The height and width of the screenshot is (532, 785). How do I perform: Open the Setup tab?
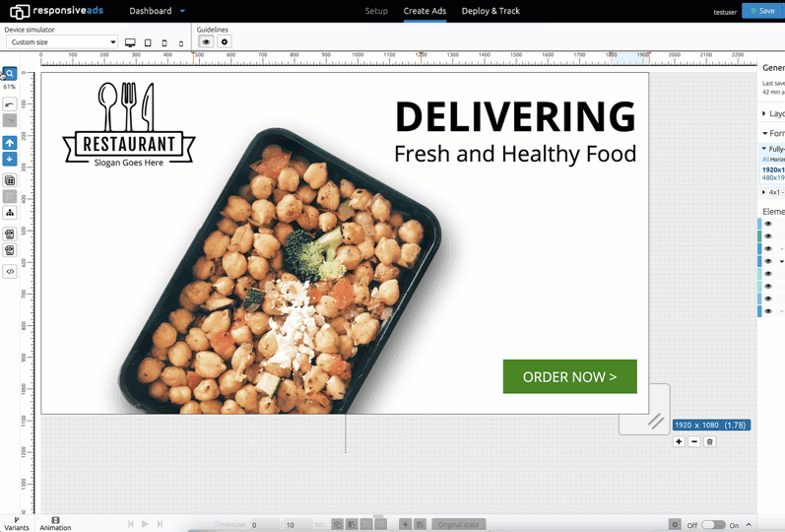point(376,11)
